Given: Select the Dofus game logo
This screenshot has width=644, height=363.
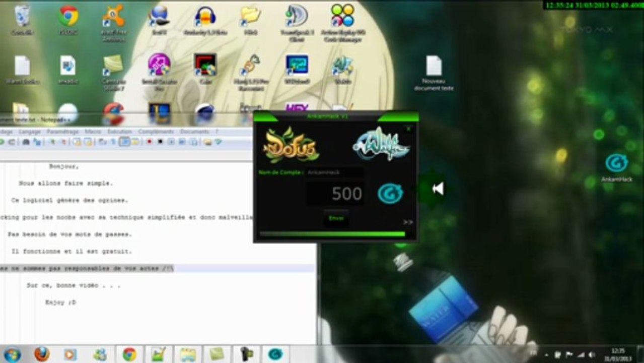Looking at the screenshot, I should coord(291,146).
